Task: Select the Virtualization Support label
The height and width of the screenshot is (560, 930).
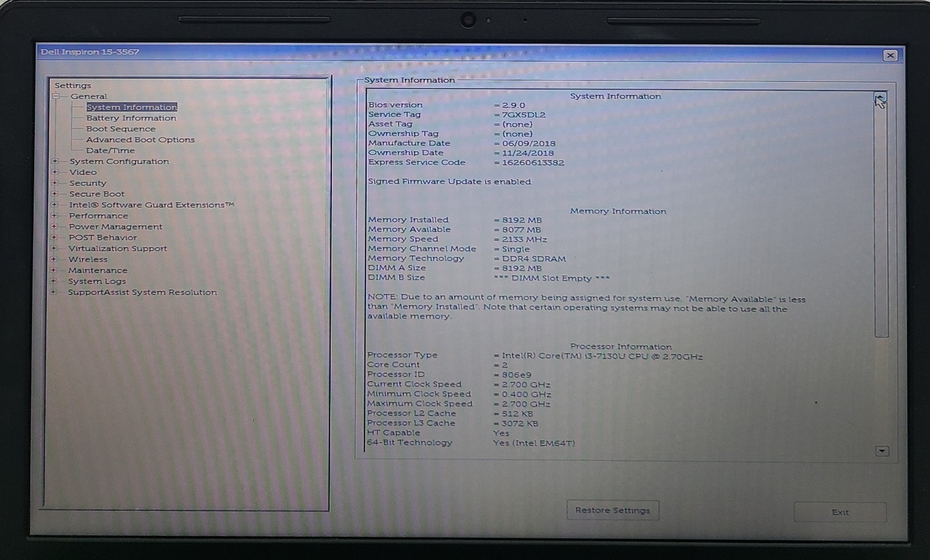Action: click(118, 249)
